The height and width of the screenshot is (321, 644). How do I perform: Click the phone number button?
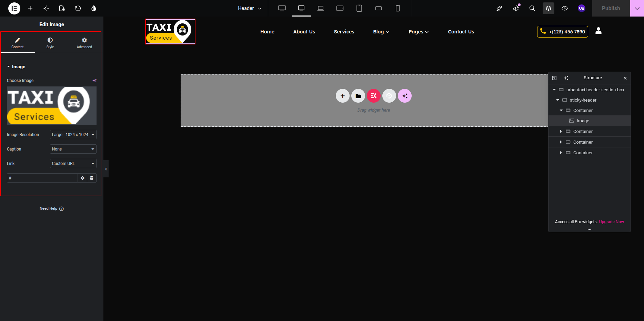(x=563, y=32)
